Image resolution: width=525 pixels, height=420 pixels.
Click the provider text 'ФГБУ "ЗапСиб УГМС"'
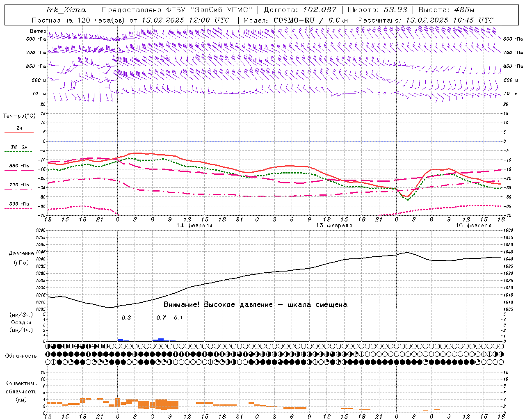click(209, 10)
